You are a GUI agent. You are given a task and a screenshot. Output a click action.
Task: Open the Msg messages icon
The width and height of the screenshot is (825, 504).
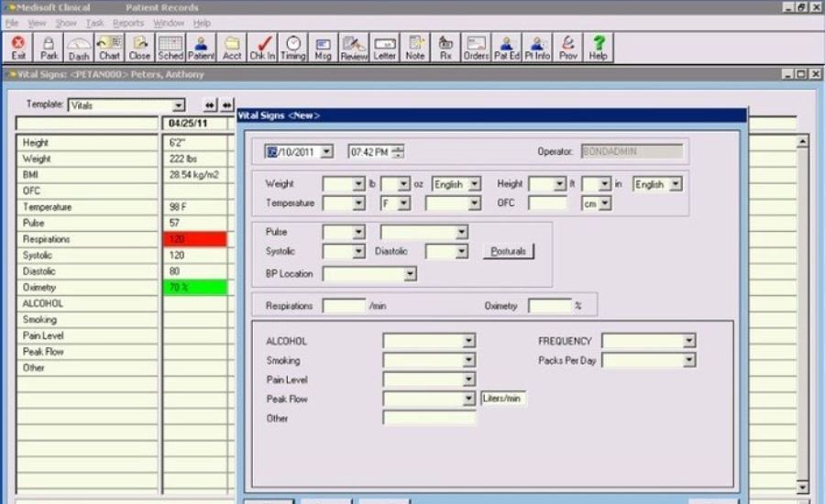point(323,48)
